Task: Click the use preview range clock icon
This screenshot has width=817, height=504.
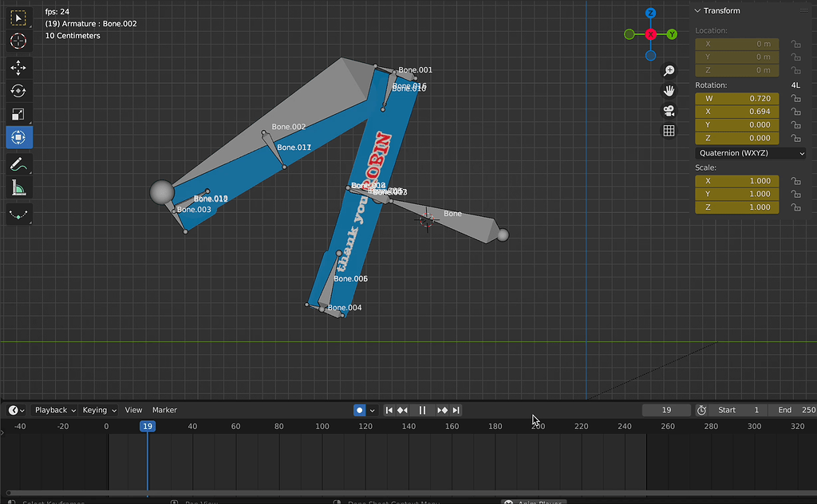Action: [702, 410]
